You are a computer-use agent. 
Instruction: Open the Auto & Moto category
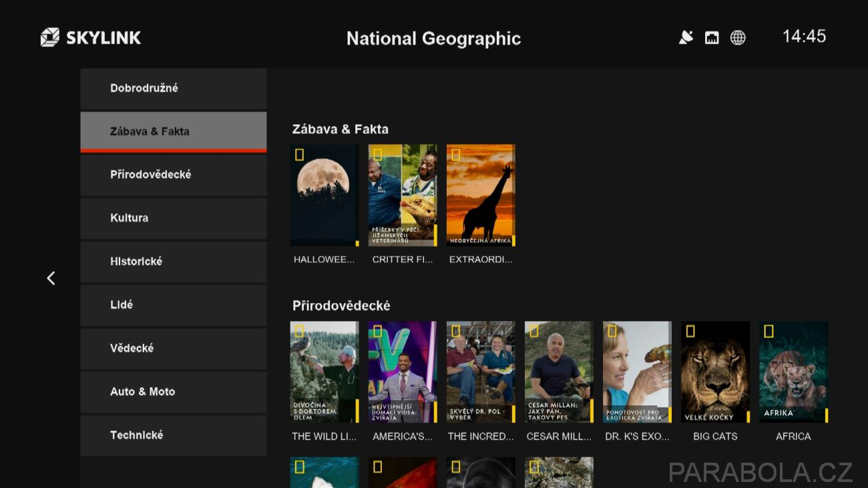[x=174, y=392]
